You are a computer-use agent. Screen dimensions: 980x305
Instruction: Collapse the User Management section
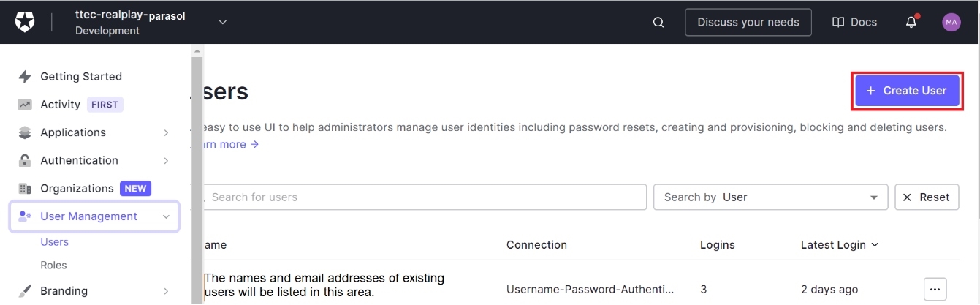click(x=166, y=216)
